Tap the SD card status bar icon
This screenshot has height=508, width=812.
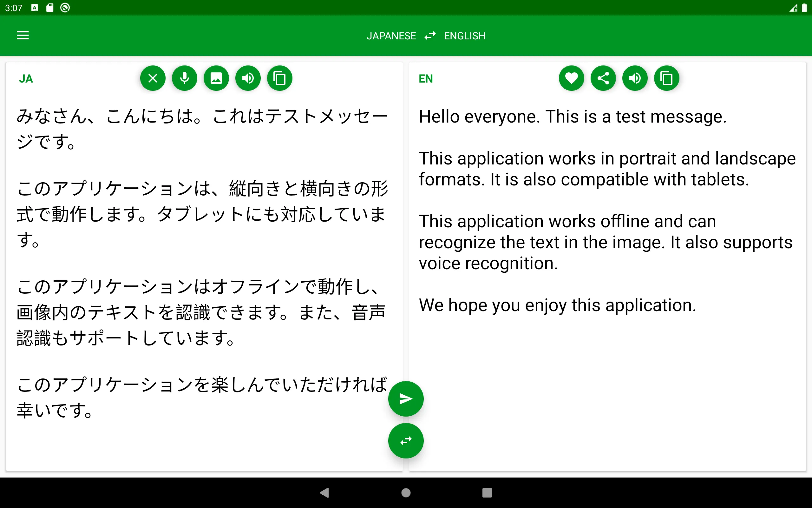tap(50, 8)
